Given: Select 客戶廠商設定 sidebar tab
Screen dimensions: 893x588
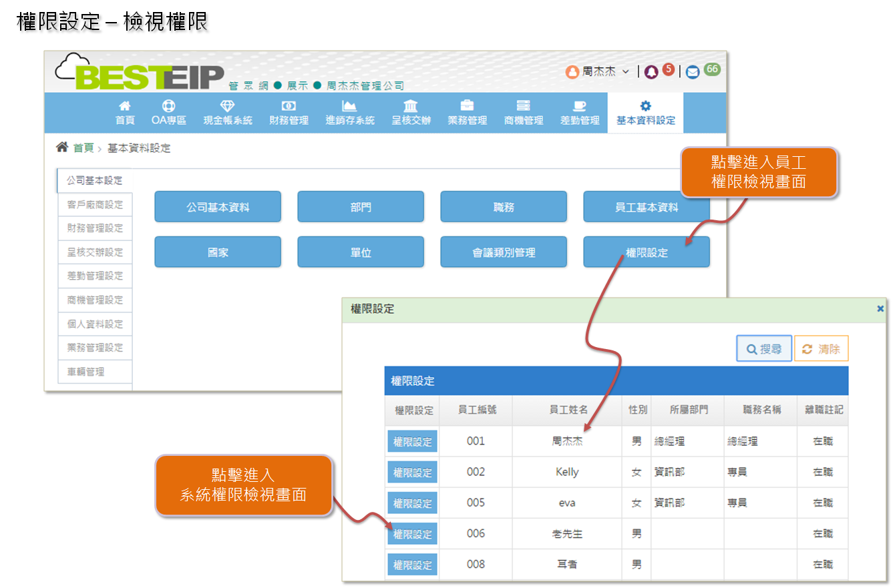Looking at the screenshot, I should pyautogui.click(x=95, y=205).
